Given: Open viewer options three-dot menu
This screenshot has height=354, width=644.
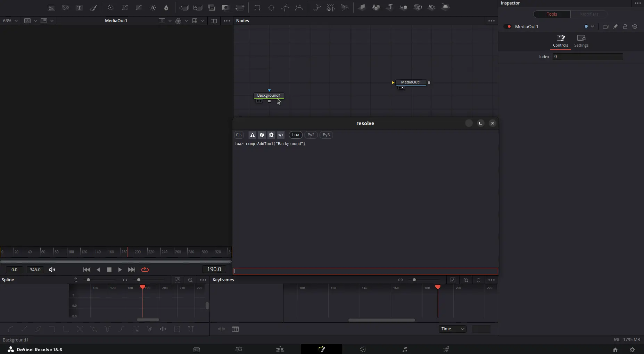Looking at the screenshot, I should (x=227, y=21).
